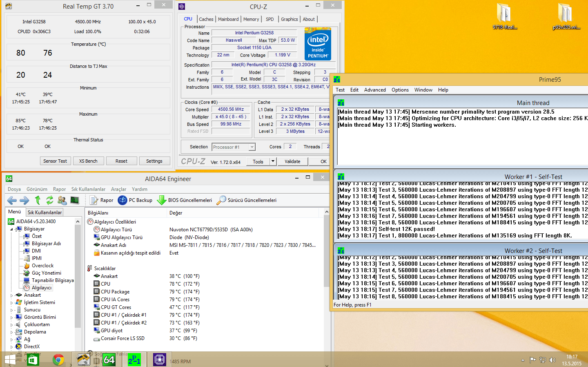Open Sürücü Güncellemeleri driver updates
Viewport: 588px width, 367px height.
point(247,200)
